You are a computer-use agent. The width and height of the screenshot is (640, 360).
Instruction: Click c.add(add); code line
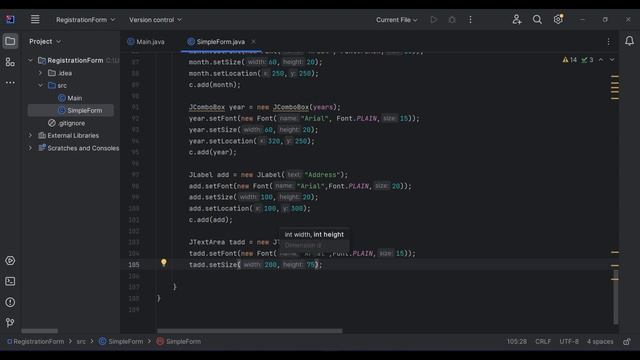(x=210, y=220)
